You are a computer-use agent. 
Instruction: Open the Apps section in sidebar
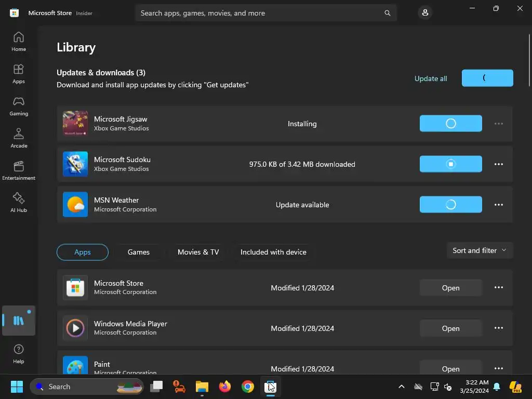click(x=19, y=74)
